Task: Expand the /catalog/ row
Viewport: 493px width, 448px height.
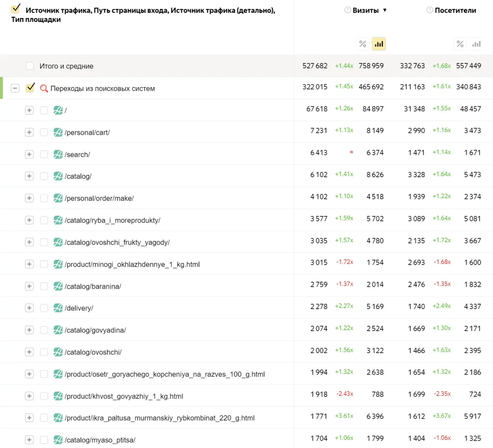Action: pyautogui.click(x=29, y=176)
